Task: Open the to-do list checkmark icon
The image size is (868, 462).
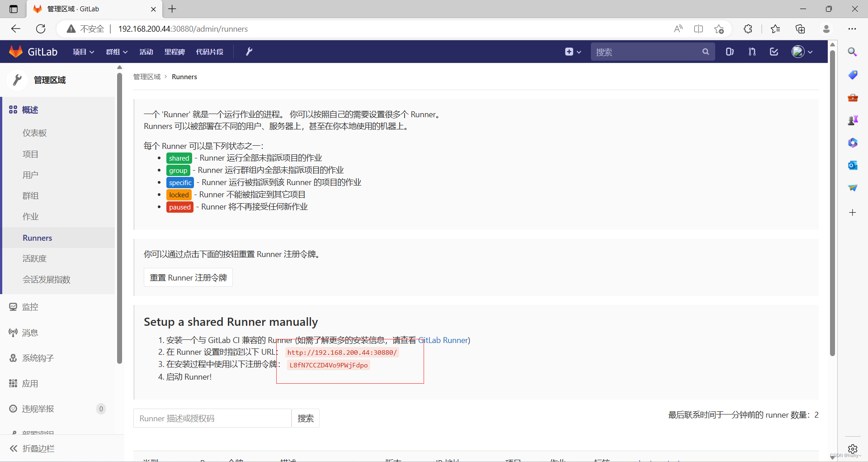Action: pos(774,52)
